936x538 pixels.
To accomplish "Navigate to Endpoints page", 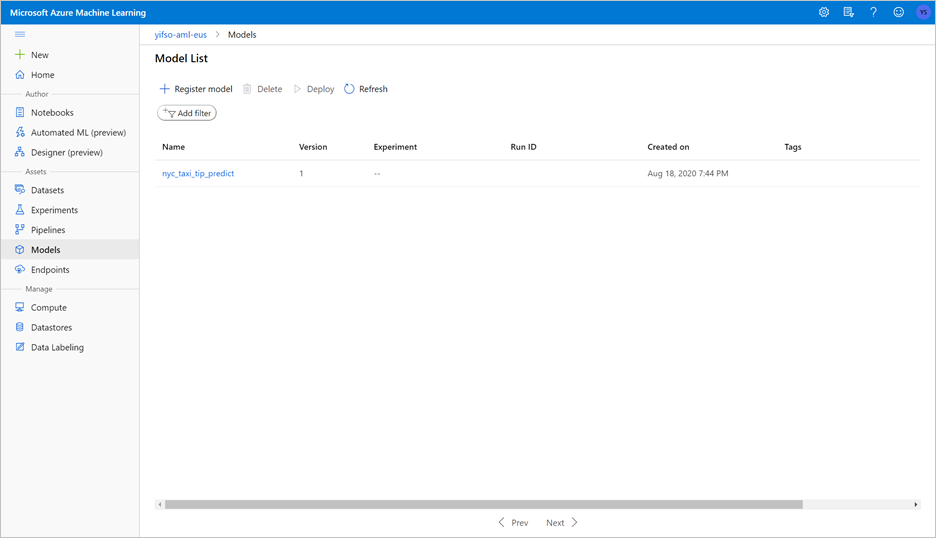I will coord(50,270).
